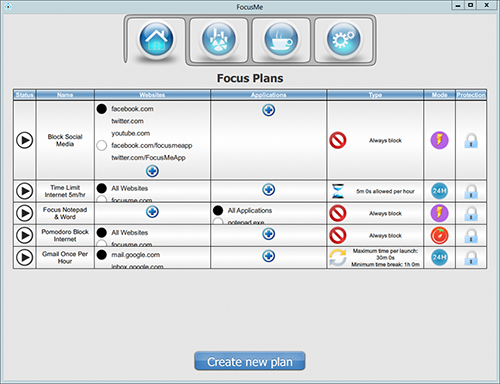
Task: Click the launch-cycle arrows icon for Gmail plan
Action: tap(338, 257)
